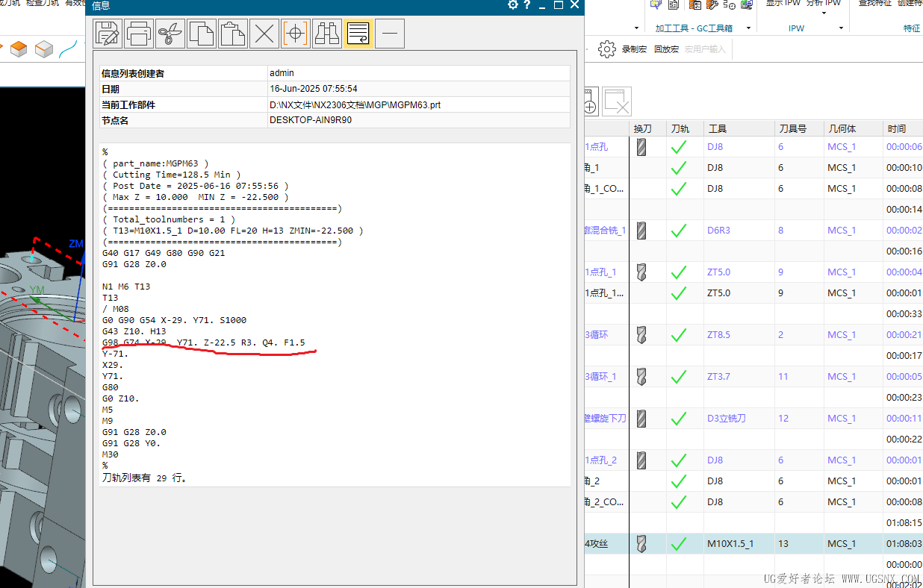Click the gray shaded cube icon
This screenshot has width=923, height=588.
[44, 50]
